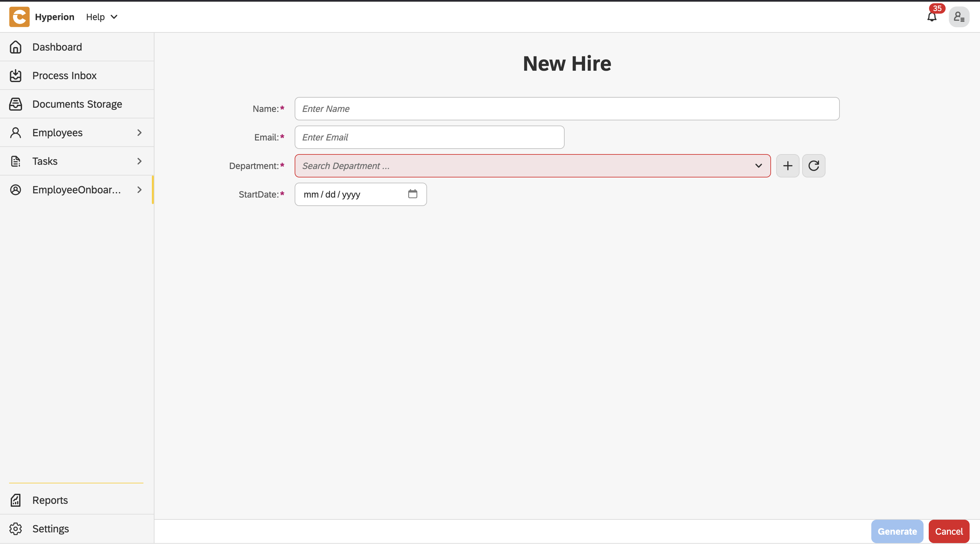
Task: Click the Dashboard home icon
Action: (16, 47)
